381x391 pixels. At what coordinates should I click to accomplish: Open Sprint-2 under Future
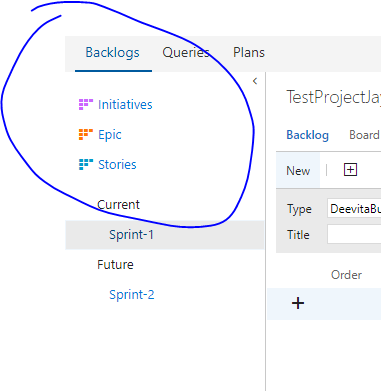pos(132,295)
